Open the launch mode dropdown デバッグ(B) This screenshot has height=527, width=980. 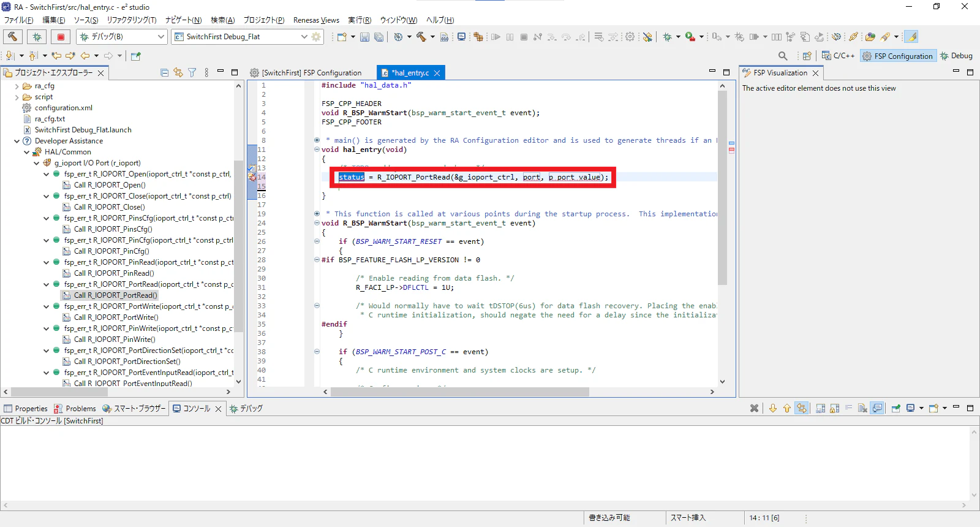[x=122, y=37]
